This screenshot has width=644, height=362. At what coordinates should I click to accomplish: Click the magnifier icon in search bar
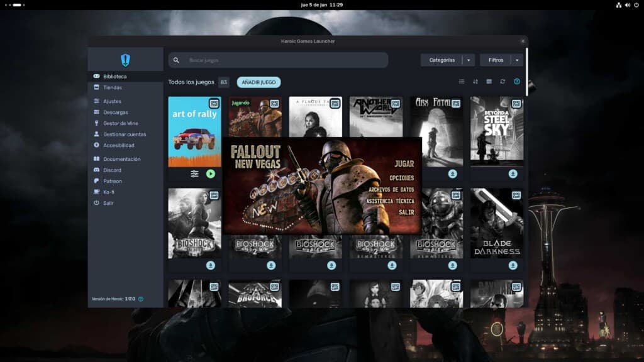point(176,60)
